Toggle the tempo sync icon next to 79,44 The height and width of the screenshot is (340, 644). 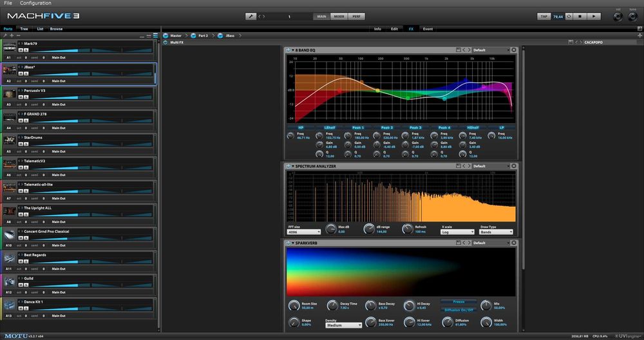pyautogui.click(x=569, y=17)
